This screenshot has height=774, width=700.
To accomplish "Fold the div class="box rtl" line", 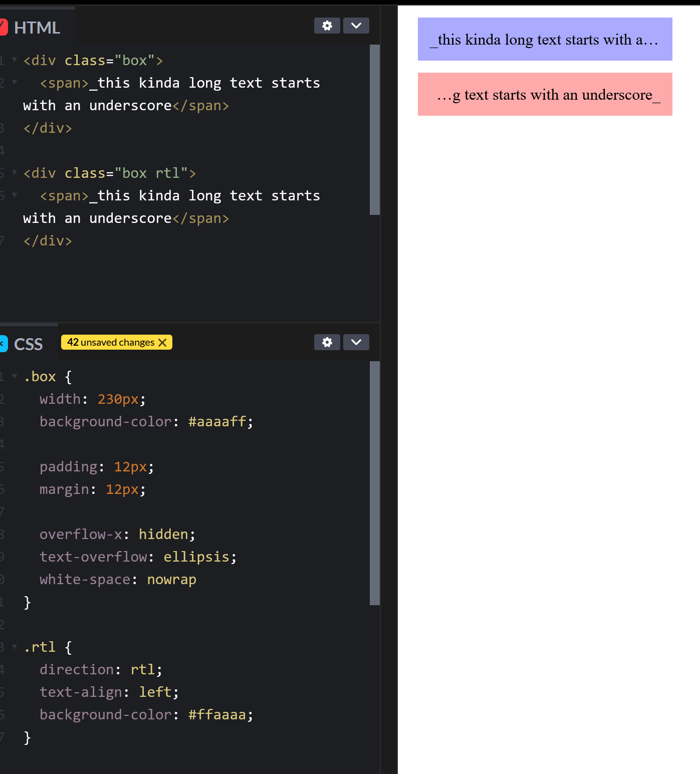I will click(x=15, y=172).
